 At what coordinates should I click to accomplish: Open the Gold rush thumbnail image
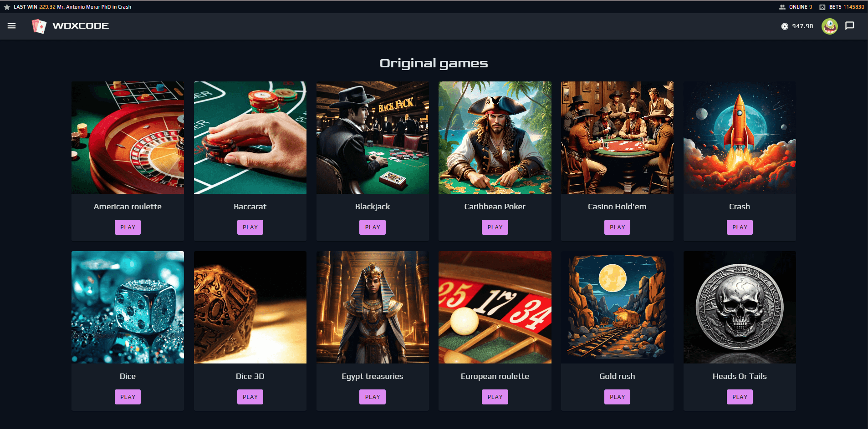pos(617,307)
